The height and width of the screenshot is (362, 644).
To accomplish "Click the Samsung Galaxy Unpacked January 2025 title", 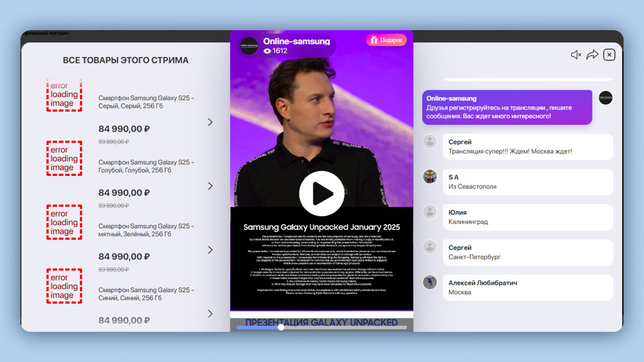I will [322, 227].
